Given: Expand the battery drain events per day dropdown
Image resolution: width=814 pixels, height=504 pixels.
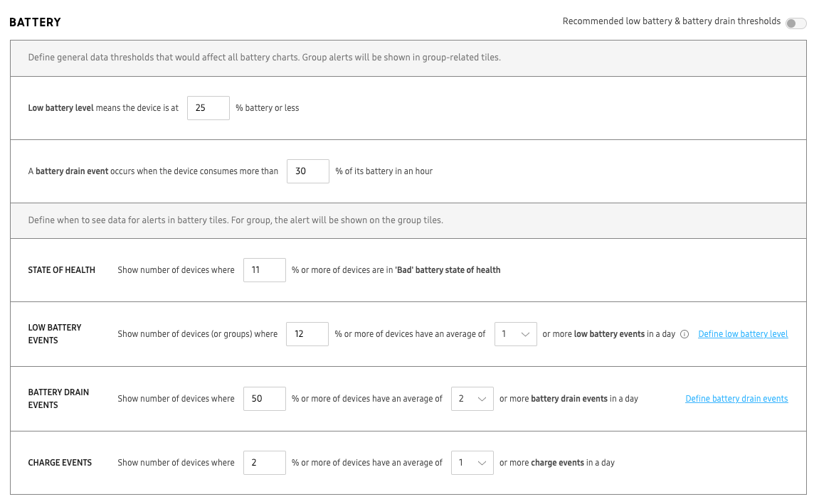Looking at the screenshot, I should (x=472, y=399).
